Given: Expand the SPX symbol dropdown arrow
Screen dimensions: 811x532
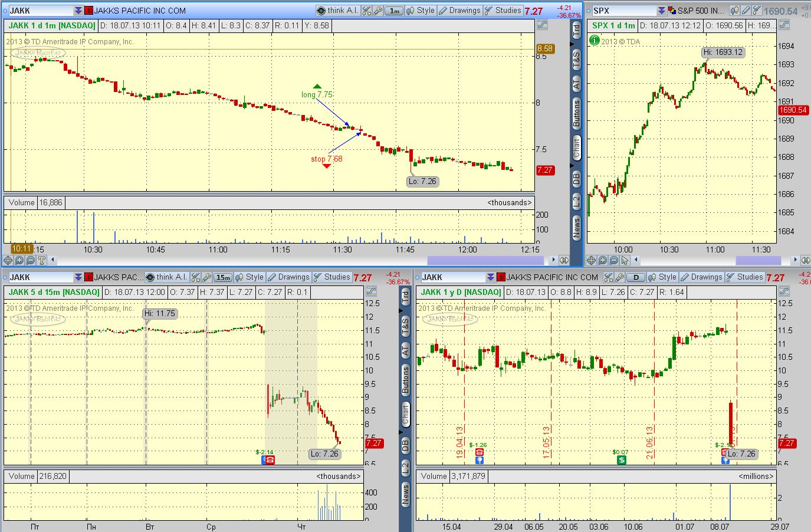Looking at the screenshot, I should tap(662, 11).
